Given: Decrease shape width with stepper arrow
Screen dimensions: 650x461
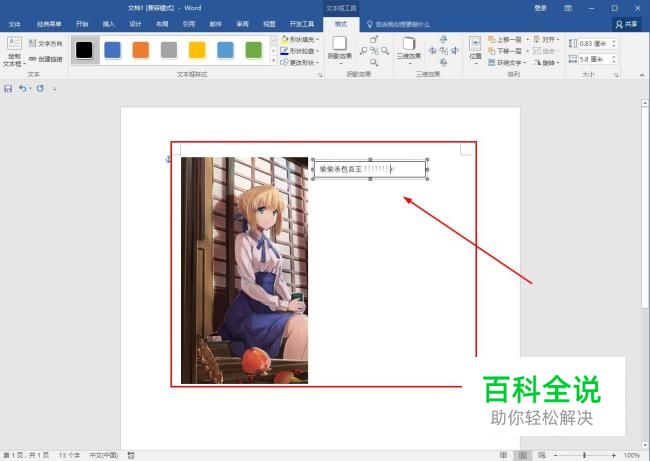Looking at the screenshot, I should pyautogui.click(x=614, y=62).
